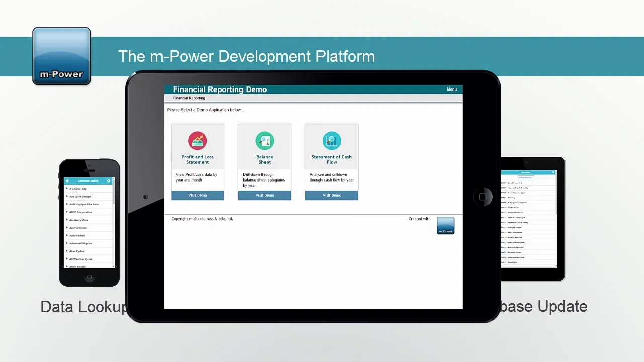Viewport: 644px width, 362px height.
Task: Click the Financial Reporting Demo heading
Action: [x=220, y=89]
